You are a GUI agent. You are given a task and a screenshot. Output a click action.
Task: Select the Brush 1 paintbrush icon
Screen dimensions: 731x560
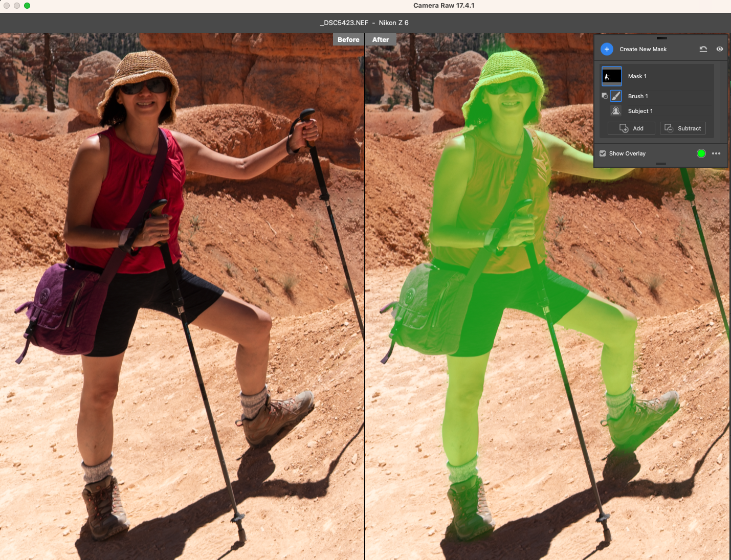(616, 96)
